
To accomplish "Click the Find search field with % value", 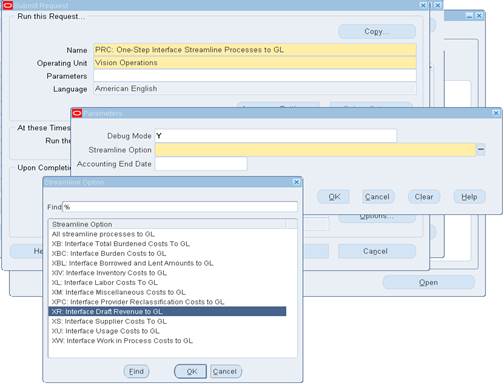I will pos(180,207).
